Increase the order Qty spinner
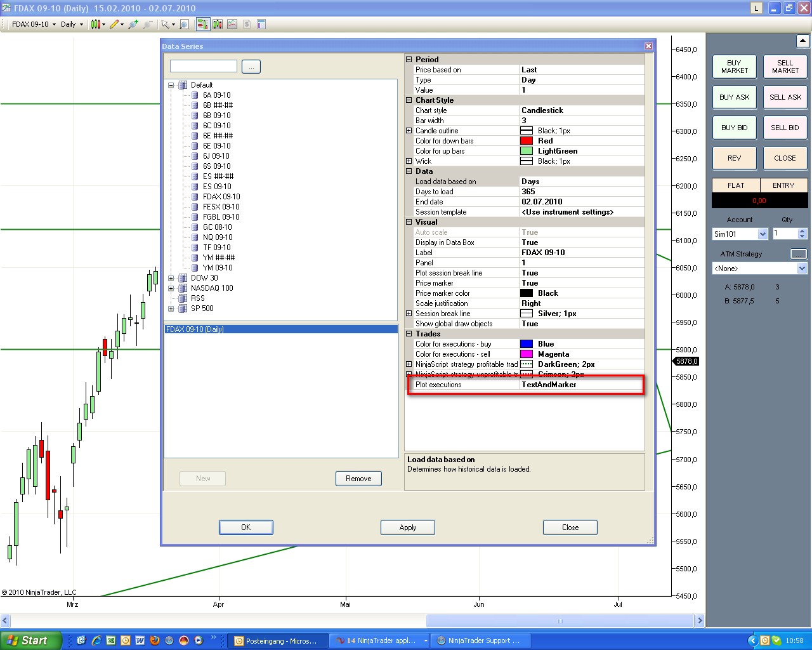Image resolution: width=812 pixels, height=650 pixels. pos(802,231)
